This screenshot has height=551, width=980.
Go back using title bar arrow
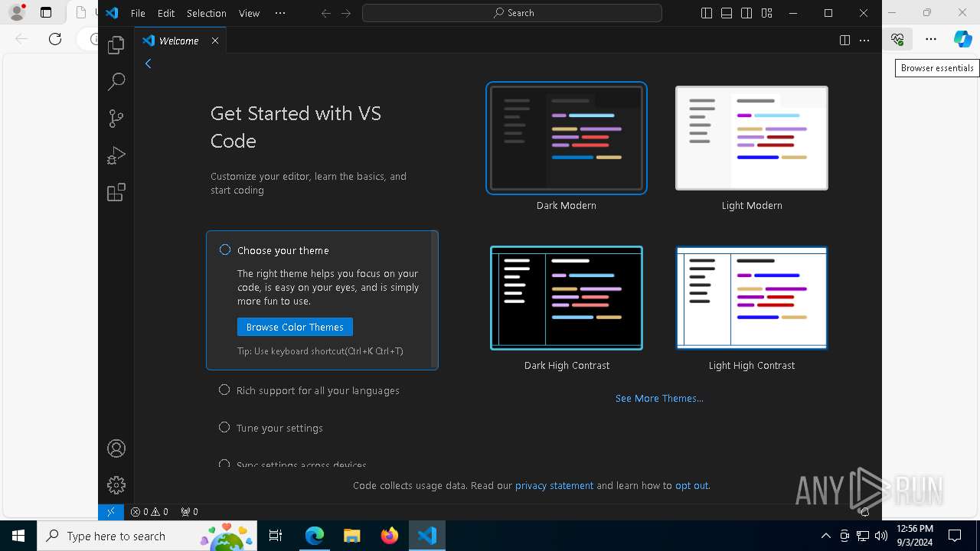click(326, 13)
